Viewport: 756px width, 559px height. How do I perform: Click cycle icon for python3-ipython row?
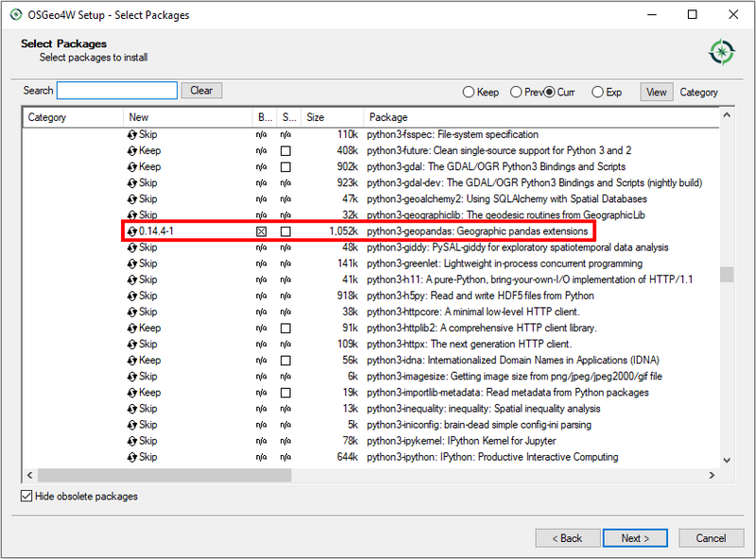[x=132, y=457]
